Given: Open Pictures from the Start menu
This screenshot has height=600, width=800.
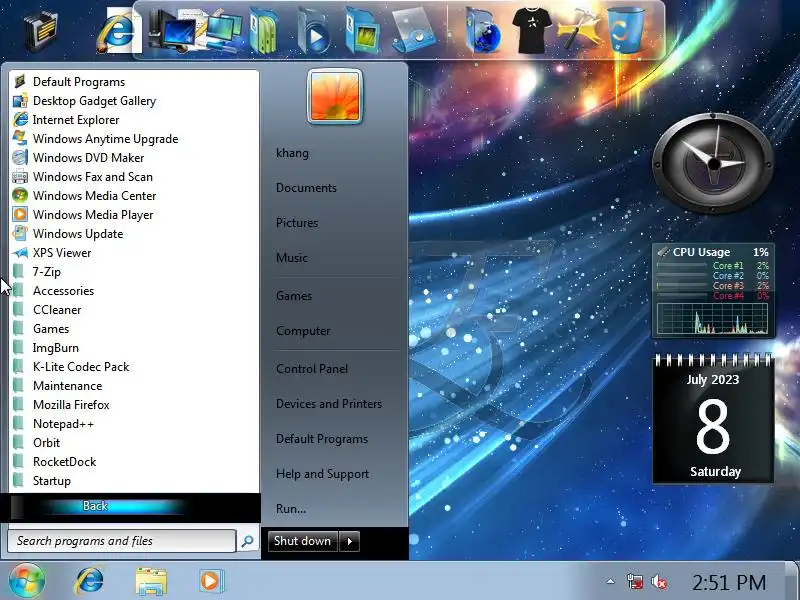Looking at the screenshot, I should click(x=297, y=223).
